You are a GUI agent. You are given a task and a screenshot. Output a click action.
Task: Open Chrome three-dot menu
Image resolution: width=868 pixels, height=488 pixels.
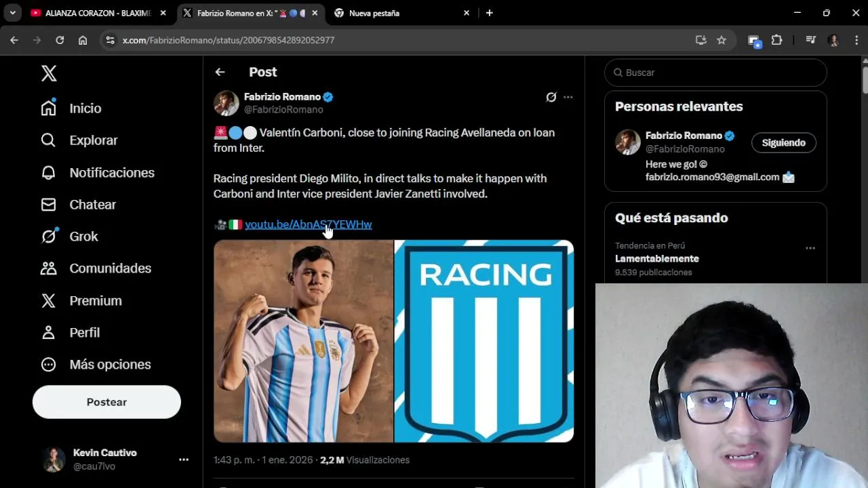click(856, 40)
